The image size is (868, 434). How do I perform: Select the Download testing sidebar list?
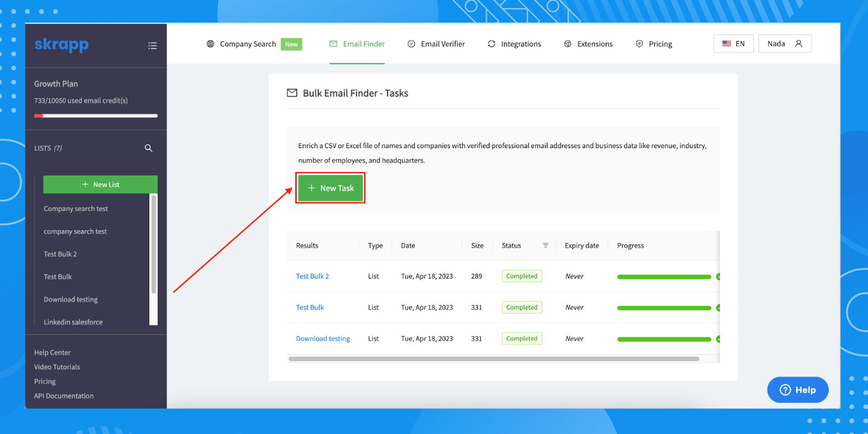click(71, 300)
